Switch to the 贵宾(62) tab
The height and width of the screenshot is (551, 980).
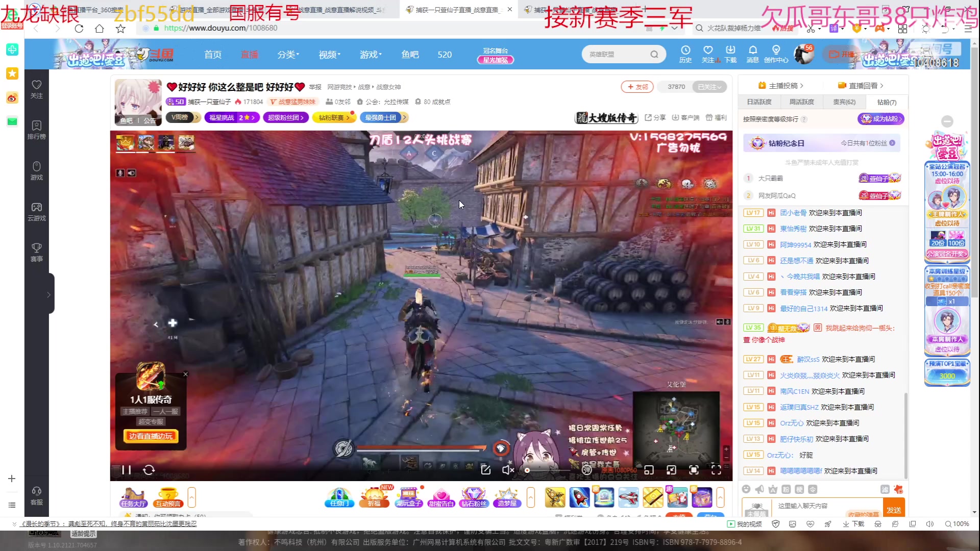(x=844, y=102)
